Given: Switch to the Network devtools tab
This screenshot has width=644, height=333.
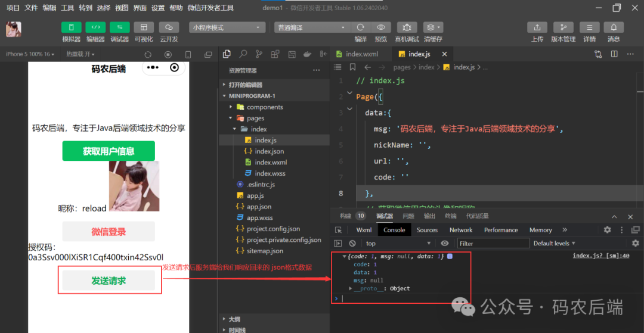Looking at the screenshot, I should [461, 230].
